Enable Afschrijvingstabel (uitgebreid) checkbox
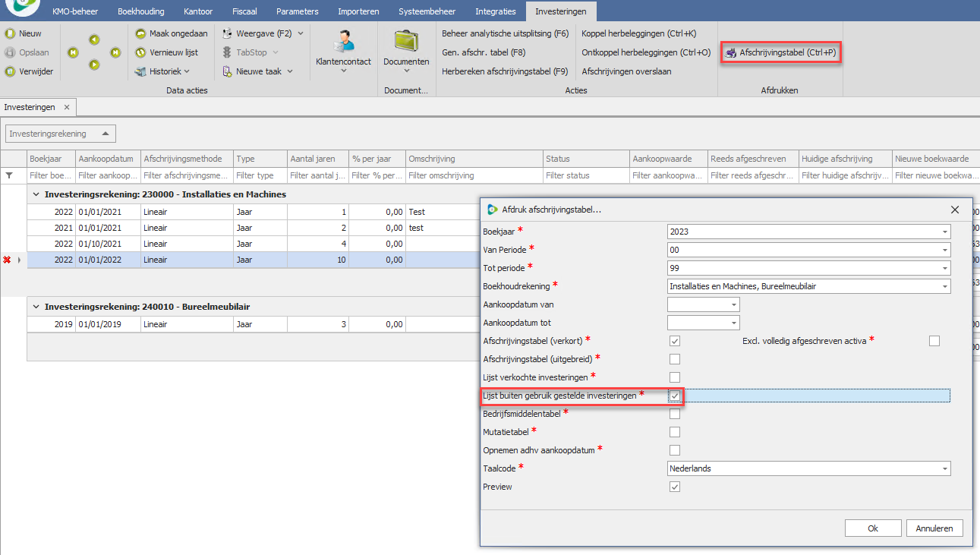This screenshot has height=555, width=980. tap(674, 359)
